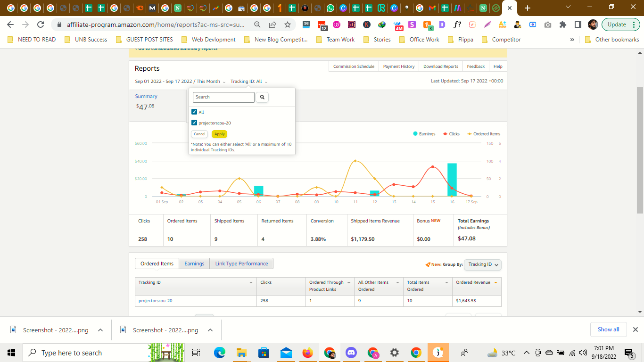Open the notification center icon
Image resolution: width=644 pixels, height=362 pixels.
point(629,353)
